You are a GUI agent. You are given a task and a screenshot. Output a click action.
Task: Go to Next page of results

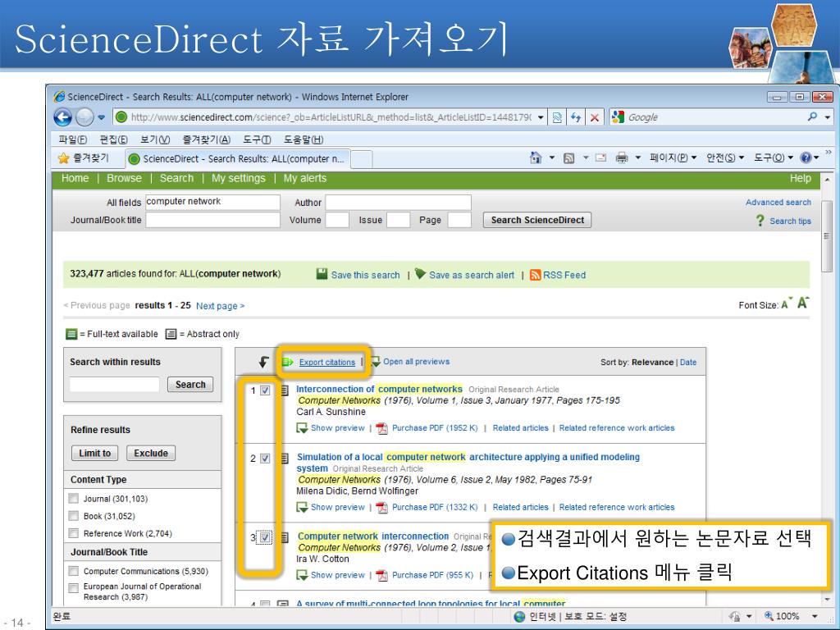point(220,306)
